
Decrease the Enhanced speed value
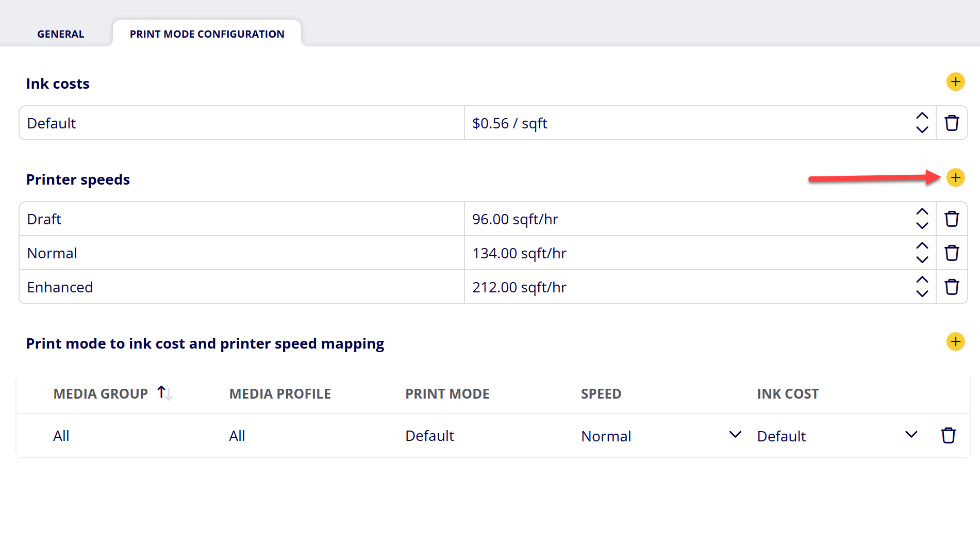coord(922,294)
